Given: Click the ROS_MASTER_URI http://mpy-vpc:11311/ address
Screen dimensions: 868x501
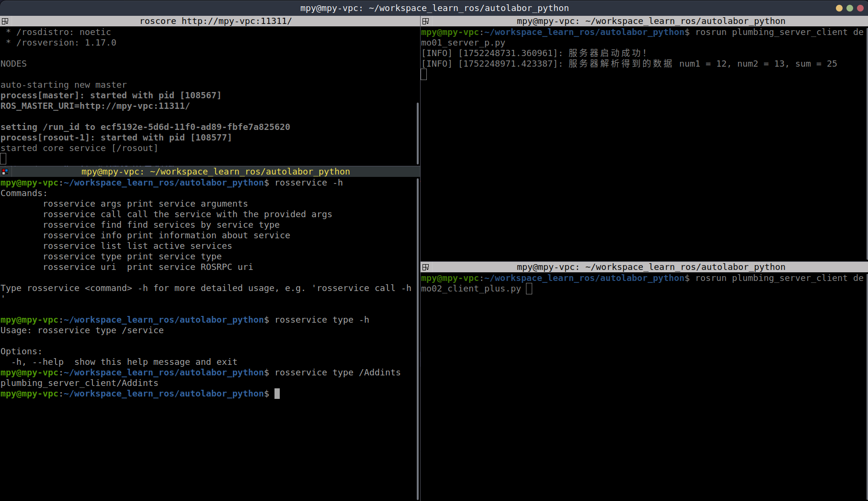Looking at the screenshot, I should point(134,106).
